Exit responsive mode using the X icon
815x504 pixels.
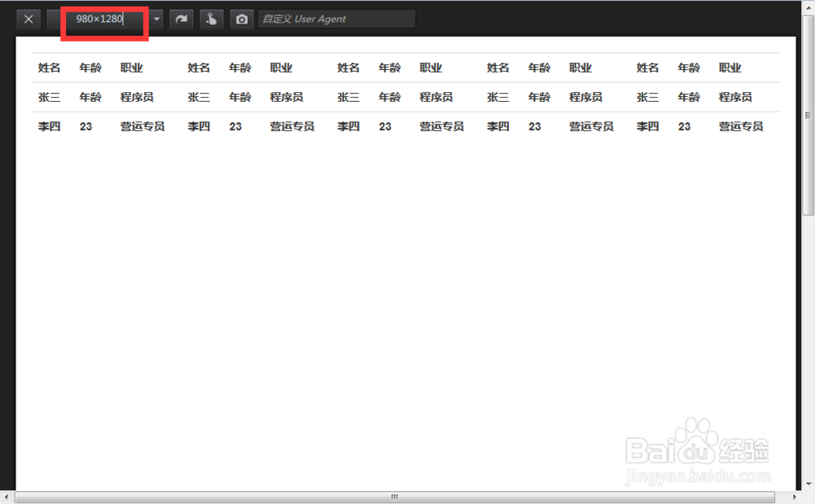click(28, 19)
